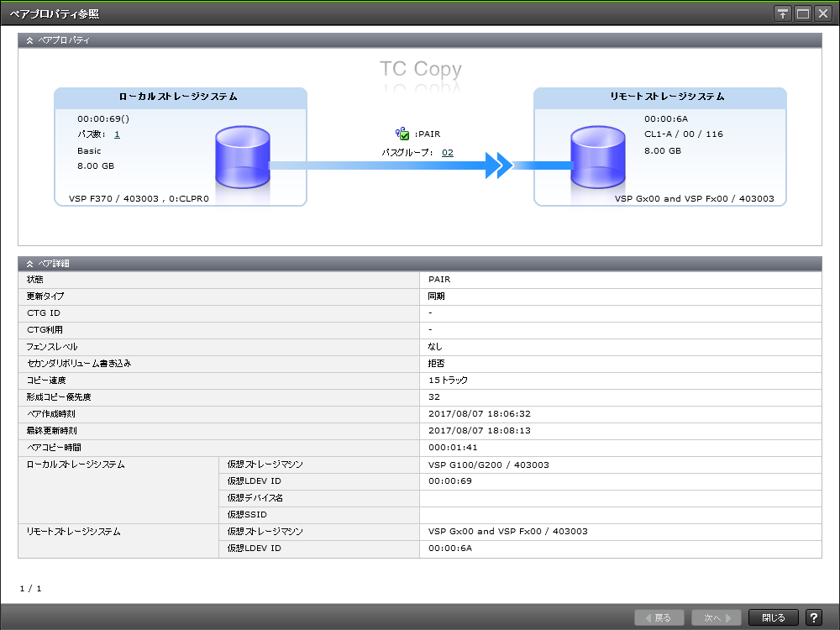Click the value VSP G100/G200 / 403003

(x=489, y=465)
